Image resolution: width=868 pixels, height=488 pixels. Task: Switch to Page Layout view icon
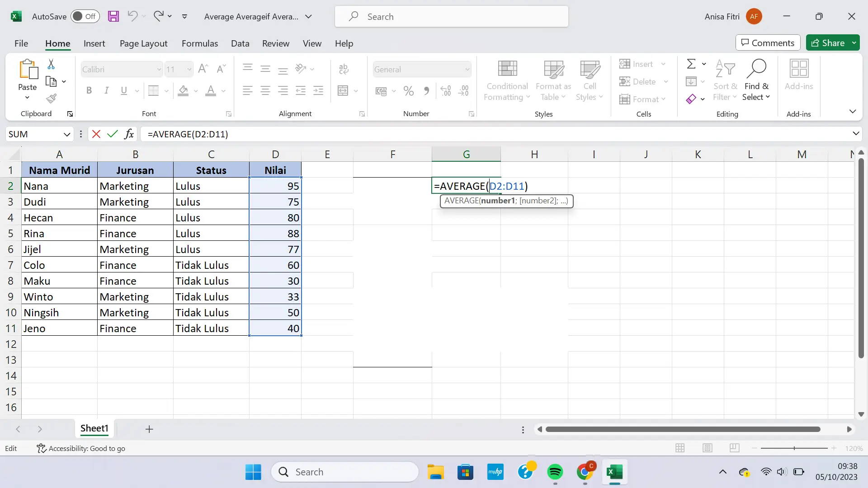tap(708, 448)
